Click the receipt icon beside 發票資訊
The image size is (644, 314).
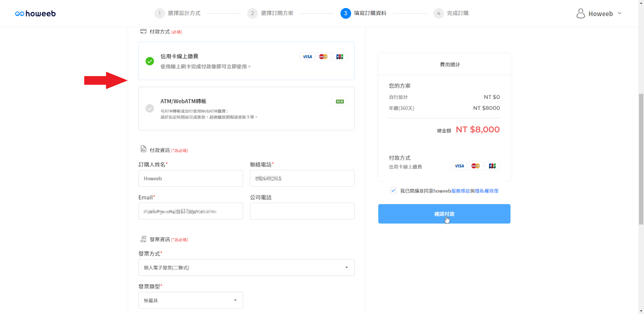tap(143, 239)
